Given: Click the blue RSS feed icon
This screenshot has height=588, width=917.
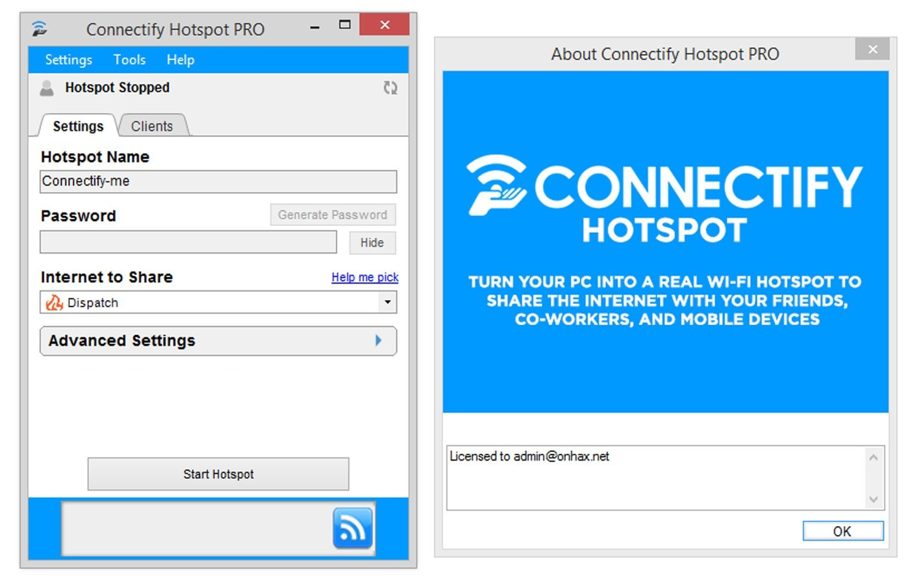Looking at the screenshot, I should coord(352,527).
